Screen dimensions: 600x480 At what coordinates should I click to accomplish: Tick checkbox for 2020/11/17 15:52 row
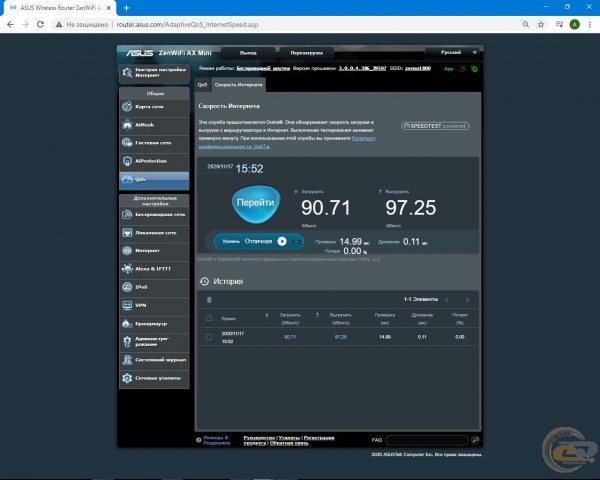coord(209,337)
